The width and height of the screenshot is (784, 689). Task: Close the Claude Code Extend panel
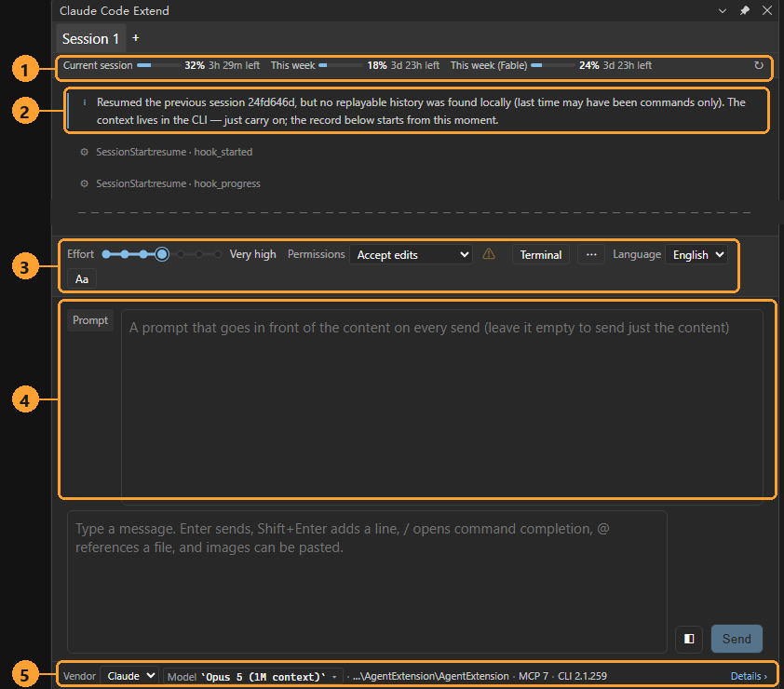click(x=767, y=10)
